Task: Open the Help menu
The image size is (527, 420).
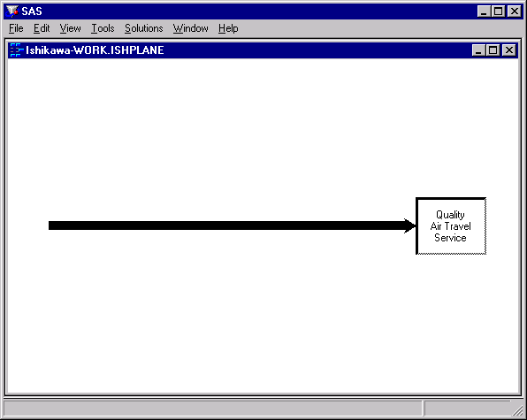Action: point(228,28)
